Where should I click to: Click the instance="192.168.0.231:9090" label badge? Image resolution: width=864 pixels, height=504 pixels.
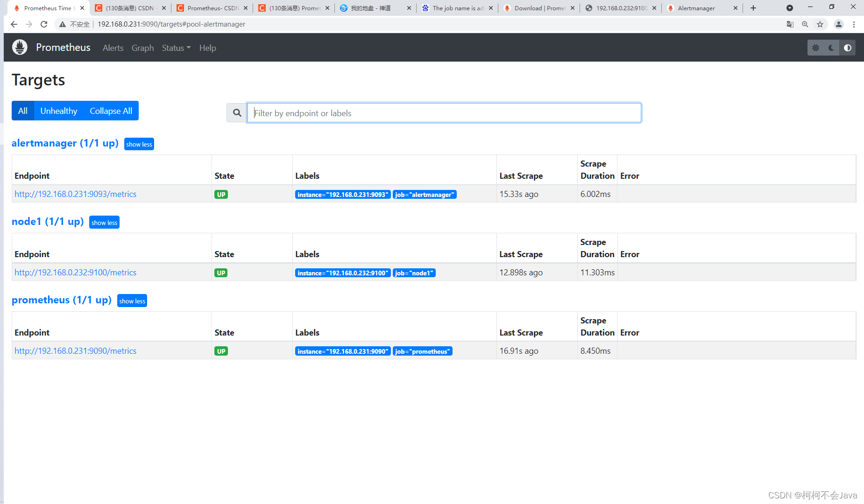tap(343, 351)
